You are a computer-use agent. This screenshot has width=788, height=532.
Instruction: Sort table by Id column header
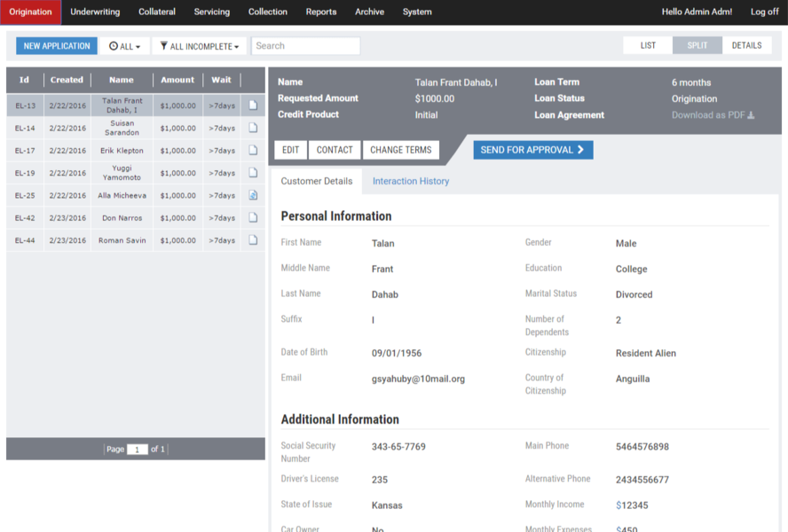tap(24, 80)
